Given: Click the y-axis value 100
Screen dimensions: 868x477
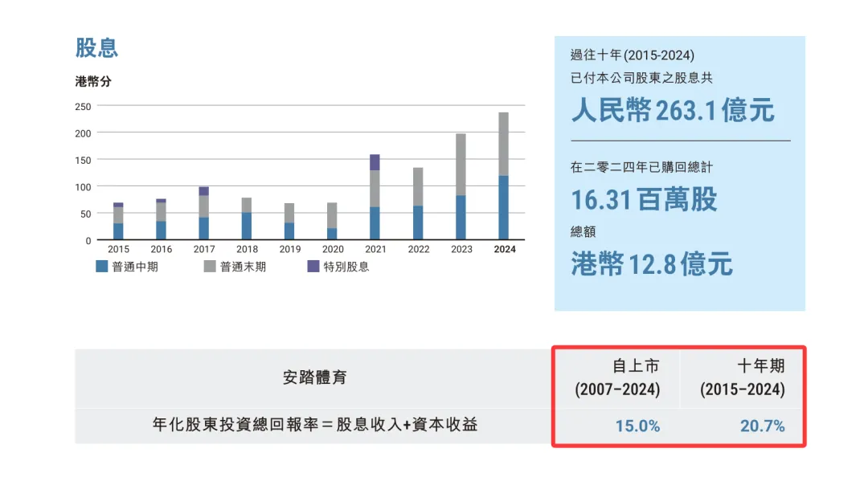Looking at the screenshot, I should (83, 187).
